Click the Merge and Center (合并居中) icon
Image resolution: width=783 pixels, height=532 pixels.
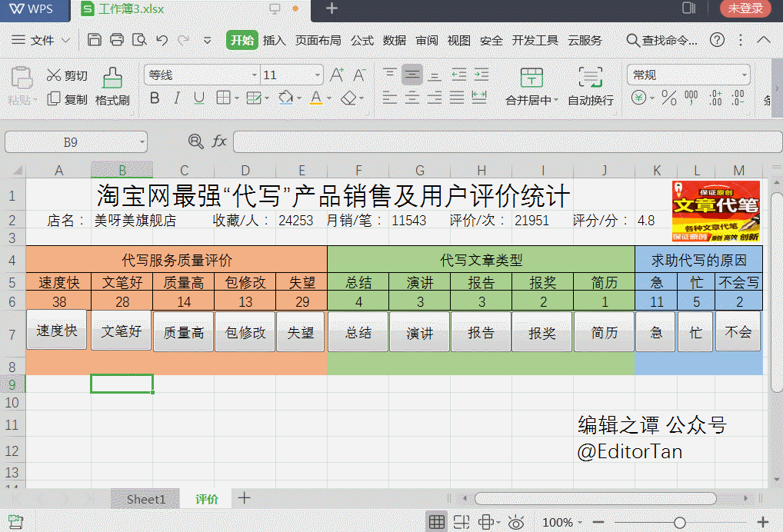pyautogui.click(x=531, y=78)
